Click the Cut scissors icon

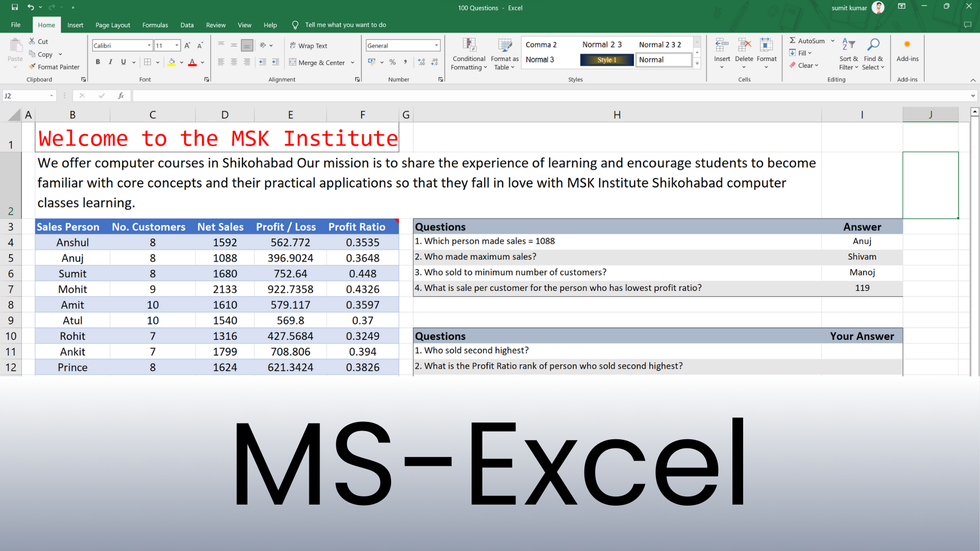coord(32,41)
